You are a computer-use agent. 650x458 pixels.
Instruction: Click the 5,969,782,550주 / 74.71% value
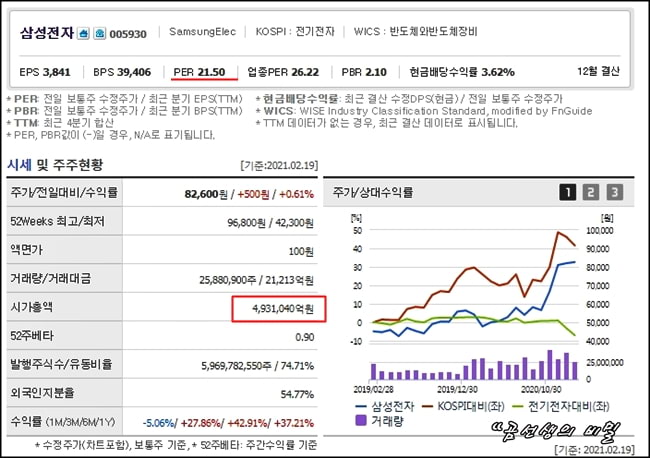click(x=257, y=366)
